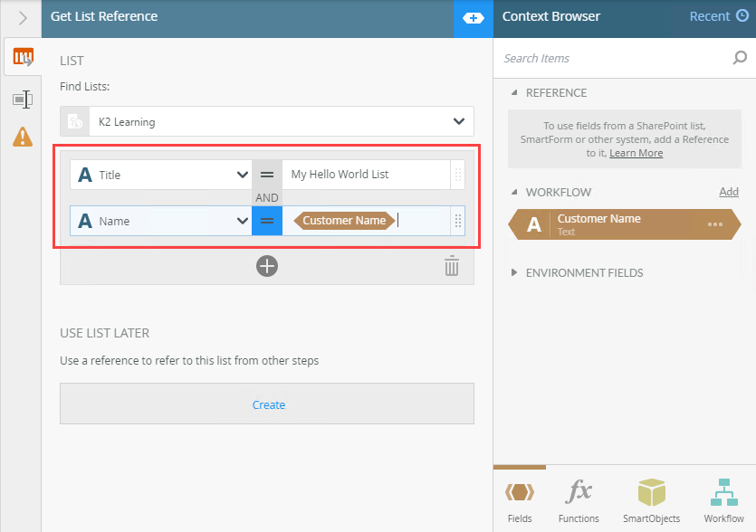Switch to the Functions tab
The height and width of the screenshot is (532, 756).
click(579, 500)
